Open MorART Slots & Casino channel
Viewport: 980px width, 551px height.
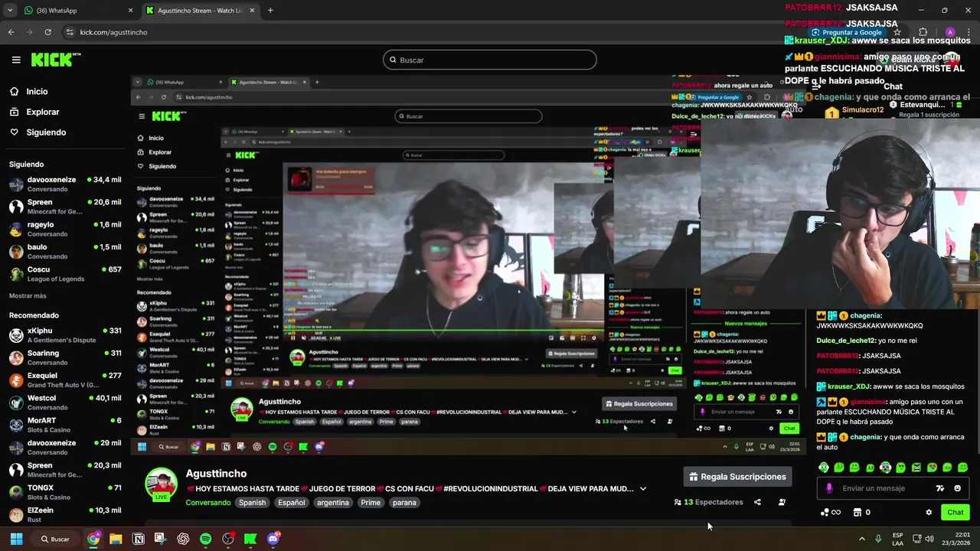(64, 425)
